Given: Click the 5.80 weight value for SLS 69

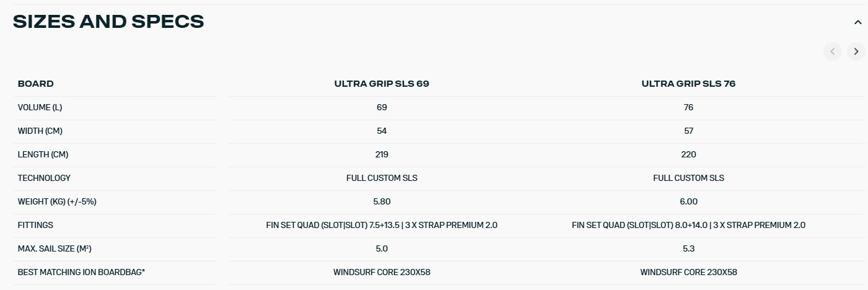Looking at the screenshot, I should (x=382, y=201).
